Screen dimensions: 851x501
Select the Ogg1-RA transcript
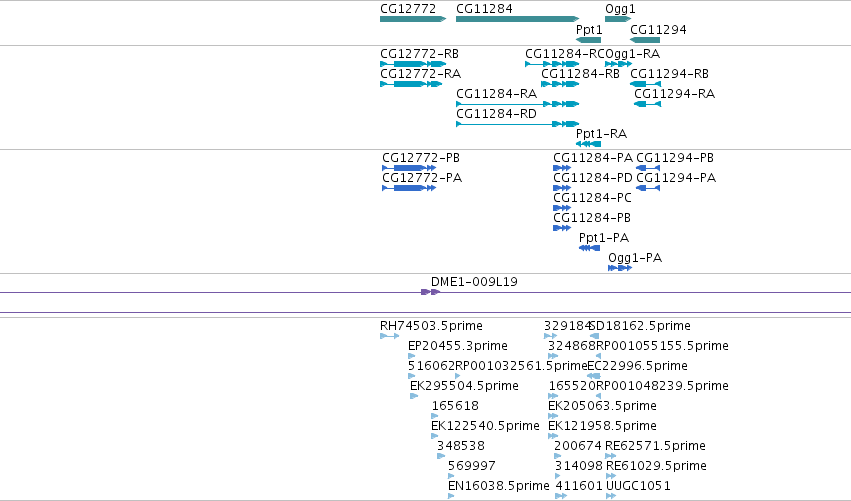coord(619,64)
